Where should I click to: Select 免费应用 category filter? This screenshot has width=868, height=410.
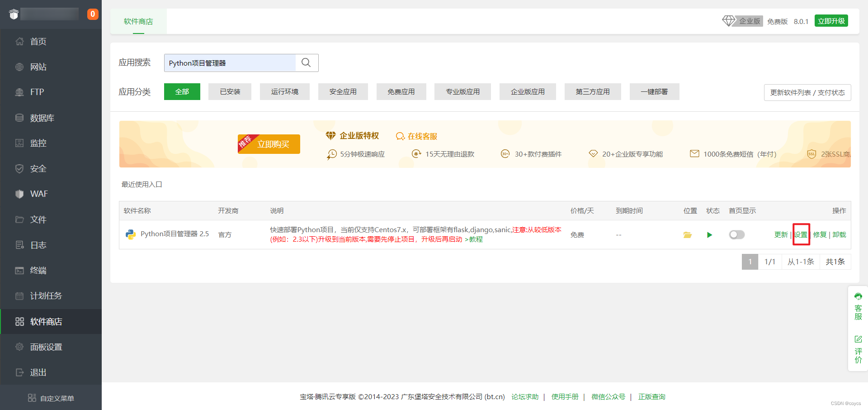tap(401, 91)
